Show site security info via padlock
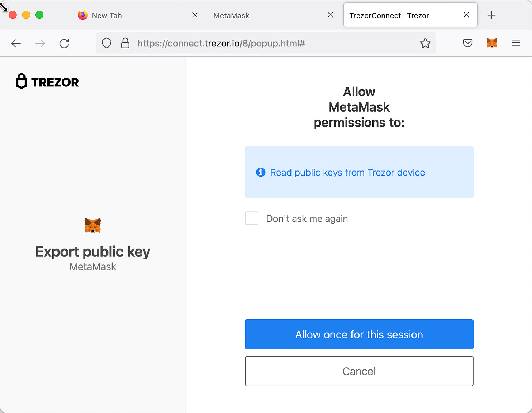The width and height of the screenshot is (532, 413). point(125,43)
